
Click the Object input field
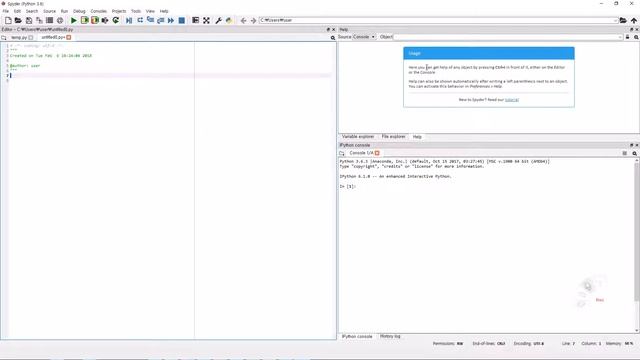[x=508, y=37]
